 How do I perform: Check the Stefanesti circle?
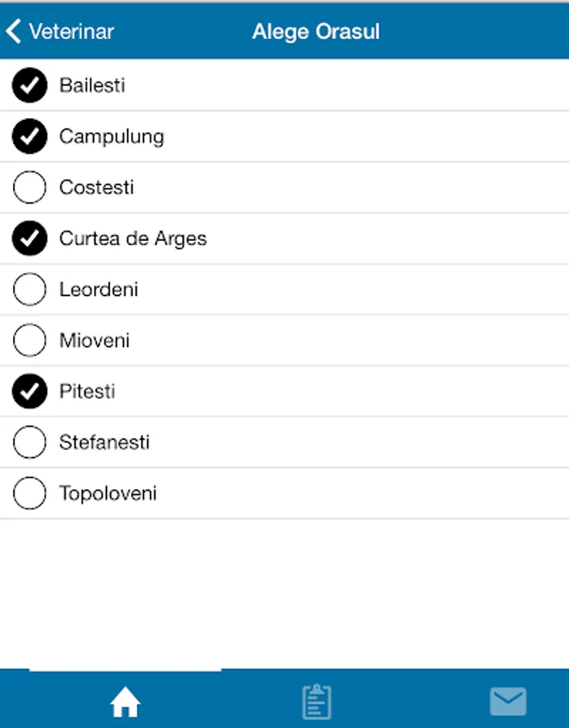[x=30, y=442]
